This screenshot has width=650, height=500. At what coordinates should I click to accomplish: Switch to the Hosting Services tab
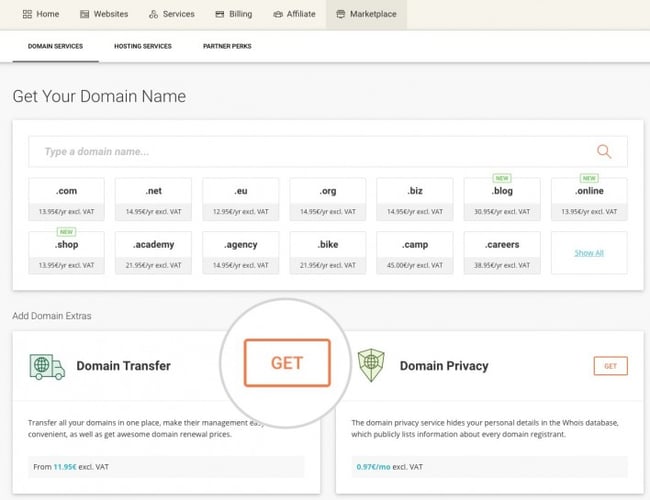click(x=143, y=46)
